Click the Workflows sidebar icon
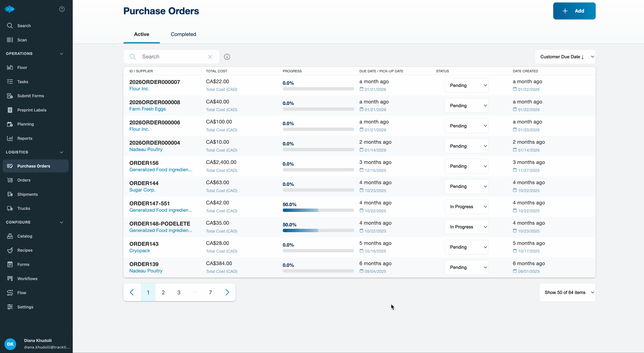Viewport: 644px width, 353px height. click(10, 278)
